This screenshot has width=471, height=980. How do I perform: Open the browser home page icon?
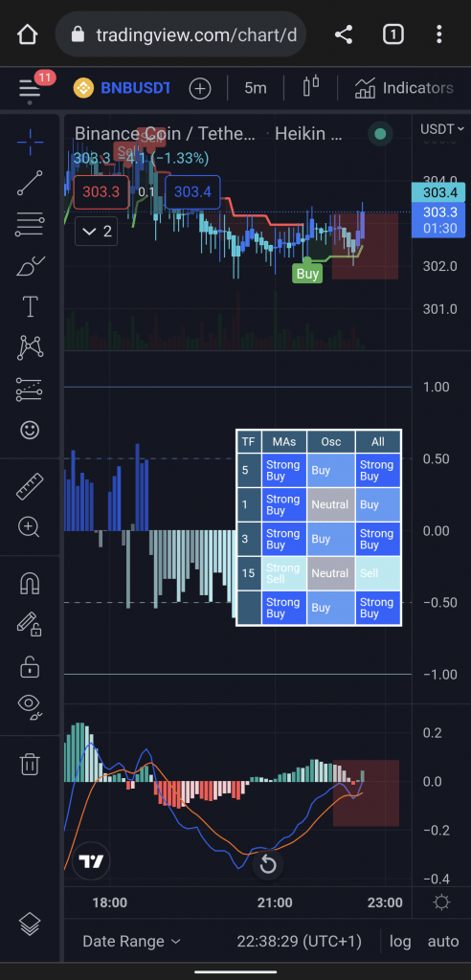coord(28,34)
